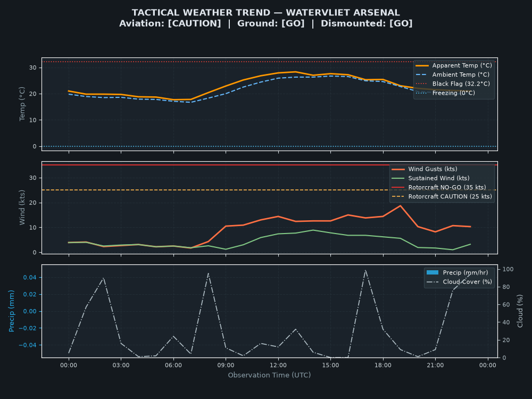532x399 pixels.
Task: Click the orange Apparent Temp legend line swatch
Action: [422, 65]
